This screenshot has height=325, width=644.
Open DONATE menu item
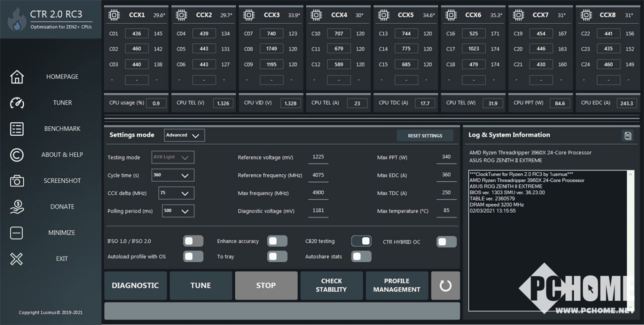click(62, 206)
